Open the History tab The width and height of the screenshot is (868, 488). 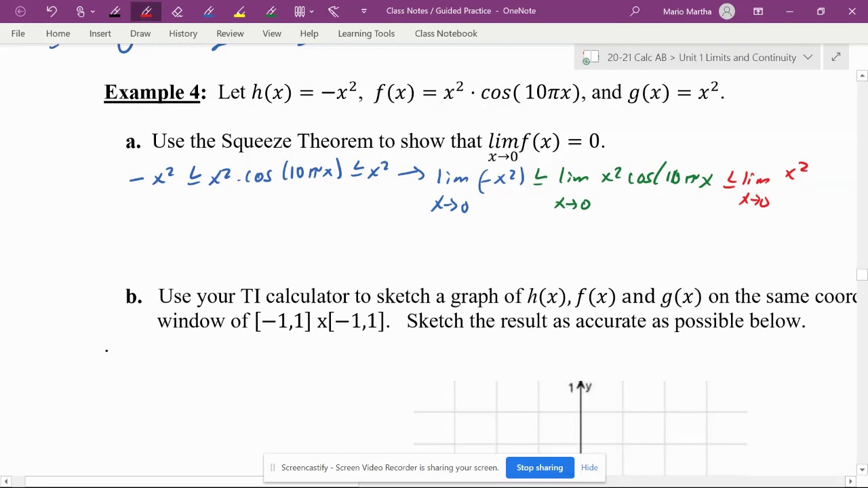[183, 33]
